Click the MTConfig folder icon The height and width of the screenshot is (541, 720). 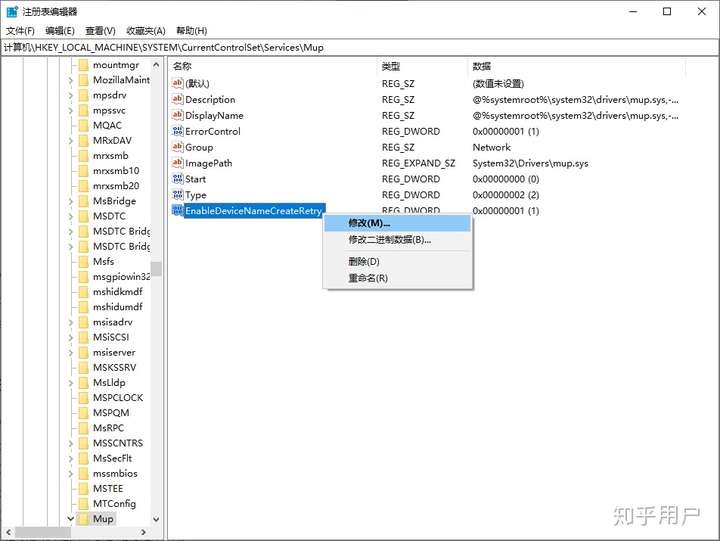pyautogui.click(x=83, y=503)
